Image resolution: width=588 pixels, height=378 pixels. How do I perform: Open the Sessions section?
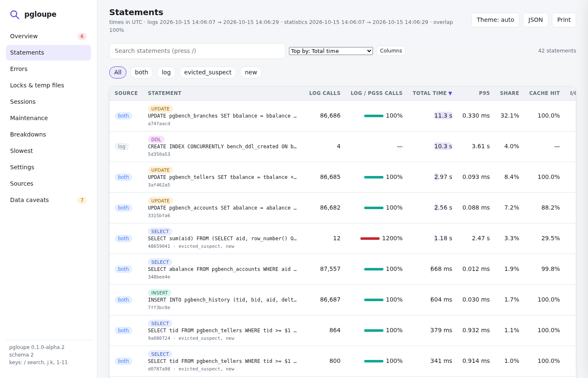tap(48, 102)
